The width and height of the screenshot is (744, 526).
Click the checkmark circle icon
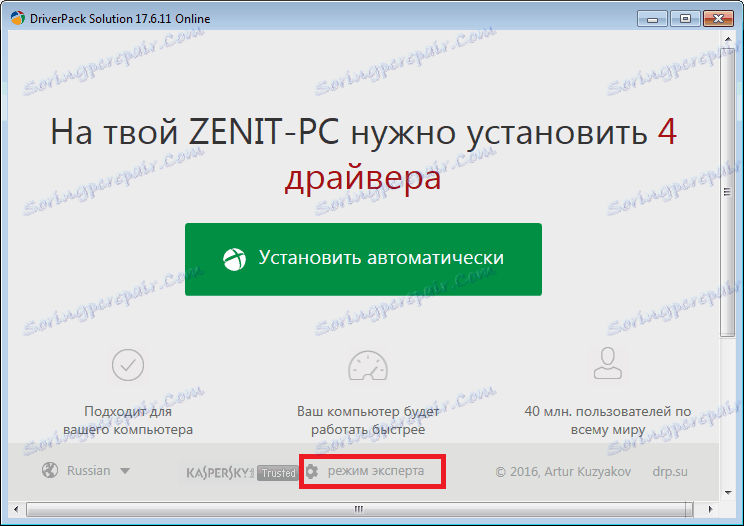click(128, 365)
